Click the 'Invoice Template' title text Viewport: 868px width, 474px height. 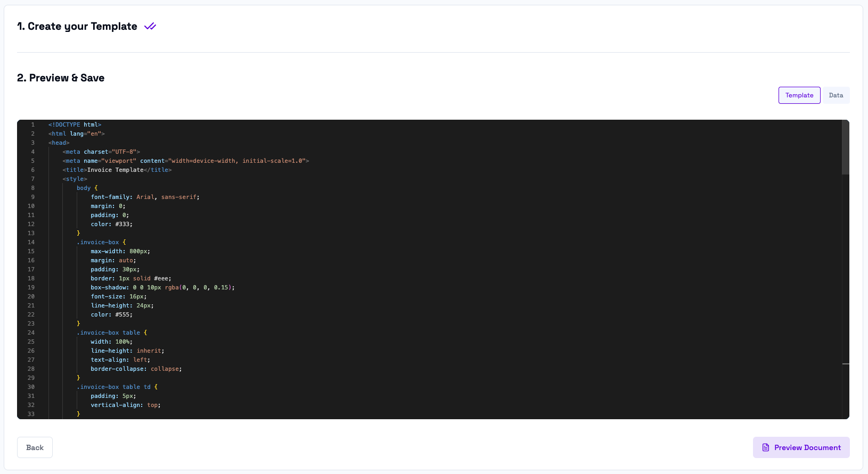click(x=116, y=170)
